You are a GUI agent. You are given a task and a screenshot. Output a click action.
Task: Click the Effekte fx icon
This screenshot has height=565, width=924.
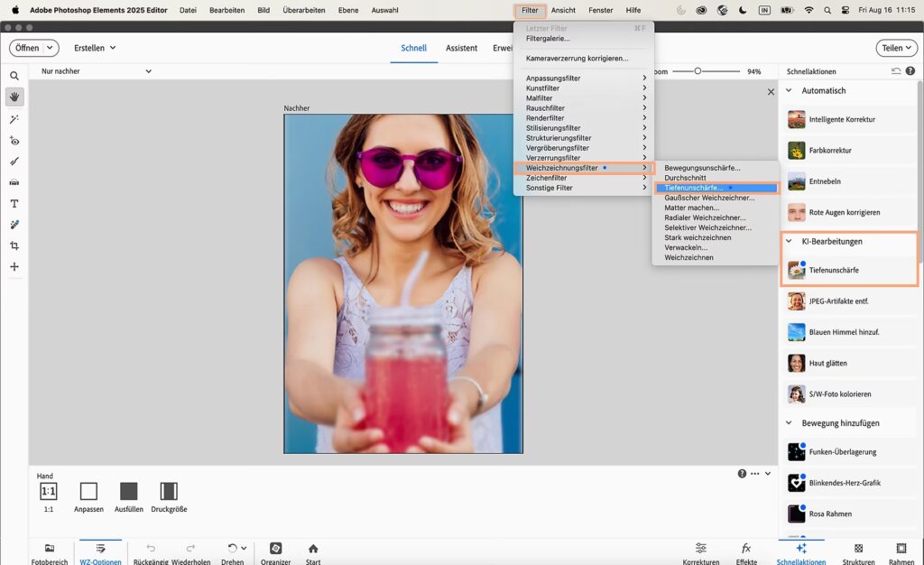click(x=746, y=549)
